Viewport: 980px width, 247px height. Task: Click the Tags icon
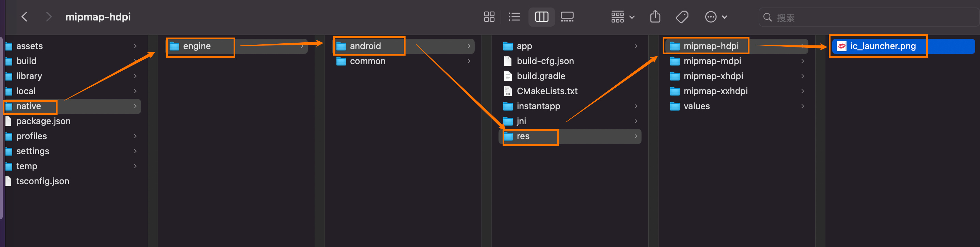(682, 17)
